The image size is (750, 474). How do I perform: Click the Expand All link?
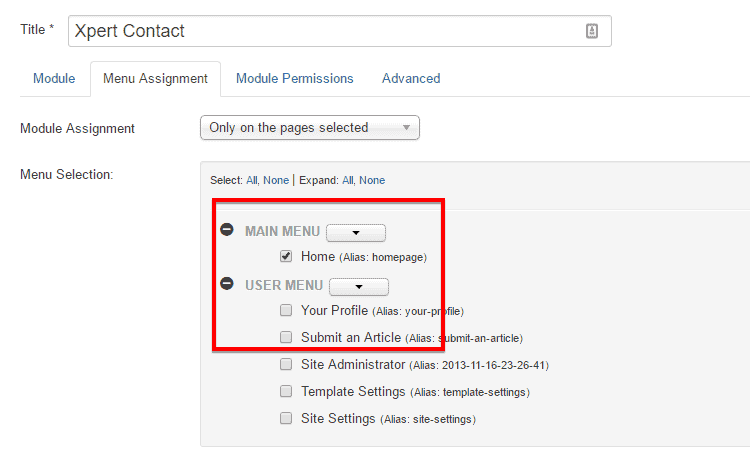(348, 181)
